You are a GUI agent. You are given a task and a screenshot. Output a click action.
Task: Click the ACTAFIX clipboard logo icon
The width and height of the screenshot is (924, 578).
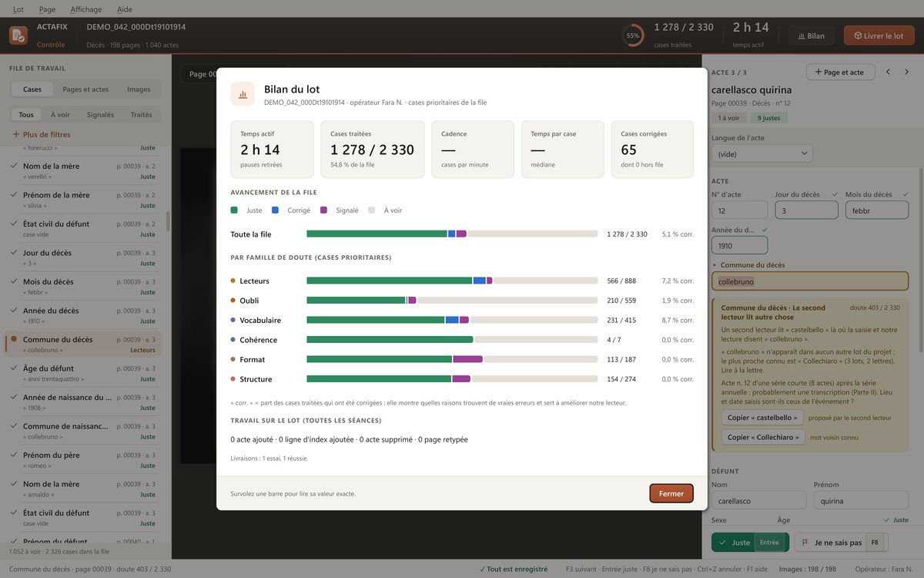click(x=18, y=35)
